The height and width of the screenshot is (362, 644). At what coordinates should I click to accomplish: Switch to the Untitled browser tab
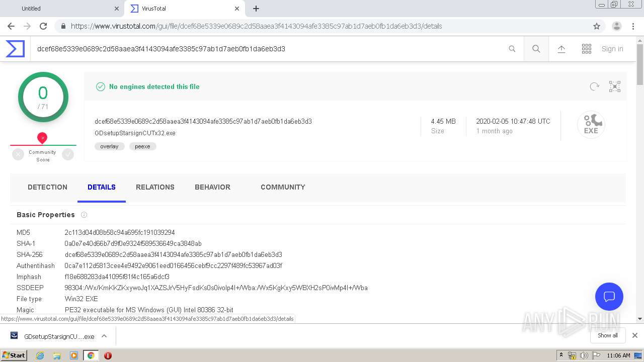click(62, 9)
